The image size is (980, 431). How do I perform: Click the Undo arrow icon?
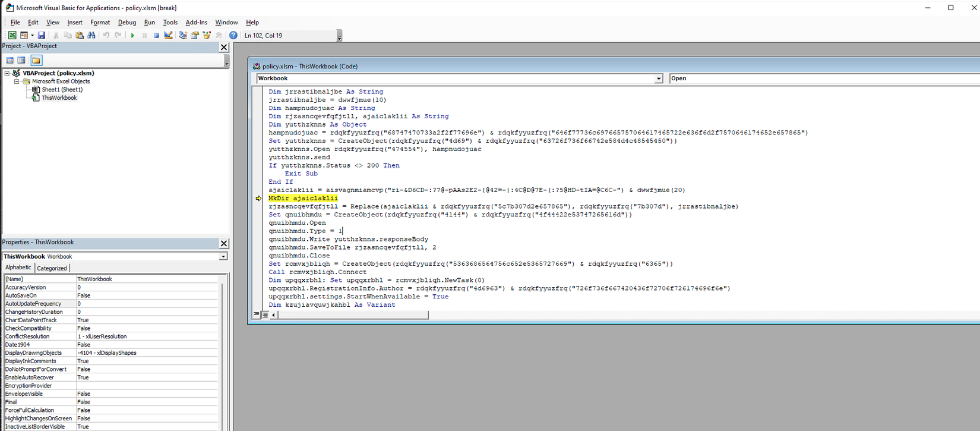click(x=106, y=36)
